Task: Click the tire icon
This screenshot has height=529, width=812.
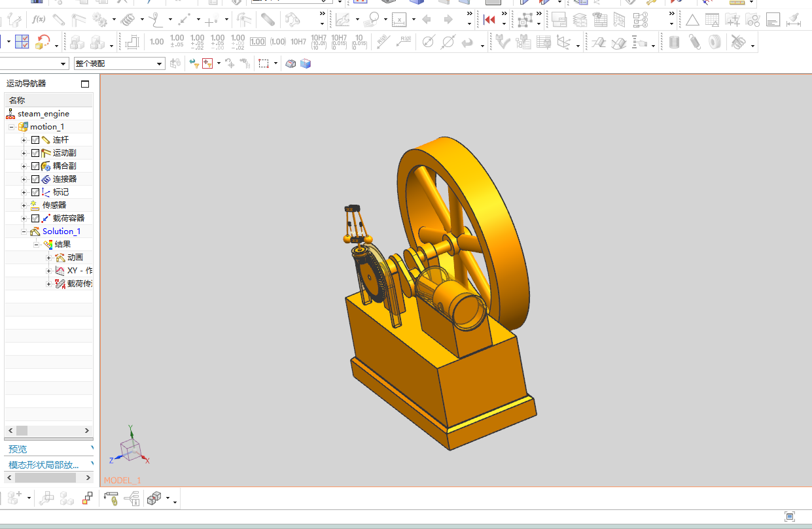Action: (715, 43)
